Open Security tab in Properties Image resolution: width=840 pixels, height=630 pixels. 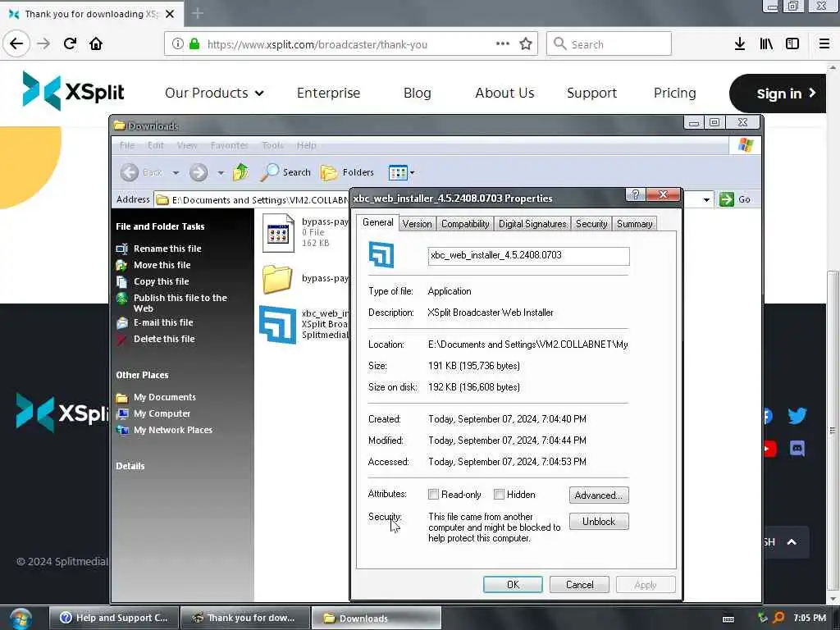coord(591,224)
